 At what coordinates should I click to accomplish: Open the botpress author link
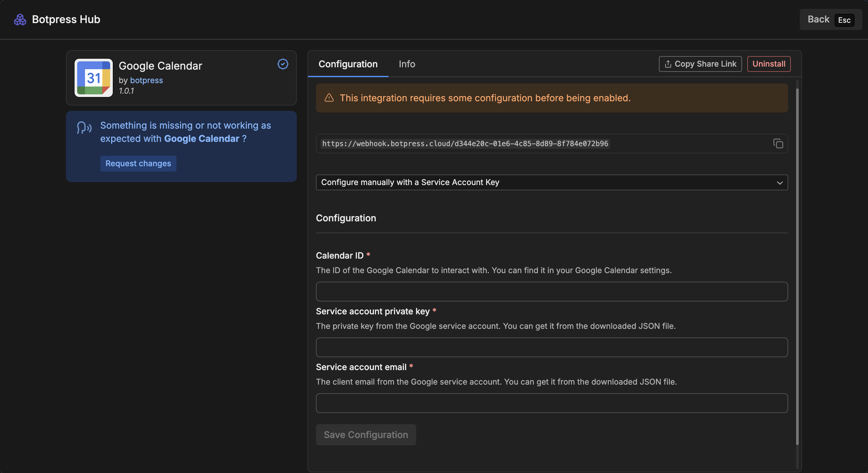point(146,80)
